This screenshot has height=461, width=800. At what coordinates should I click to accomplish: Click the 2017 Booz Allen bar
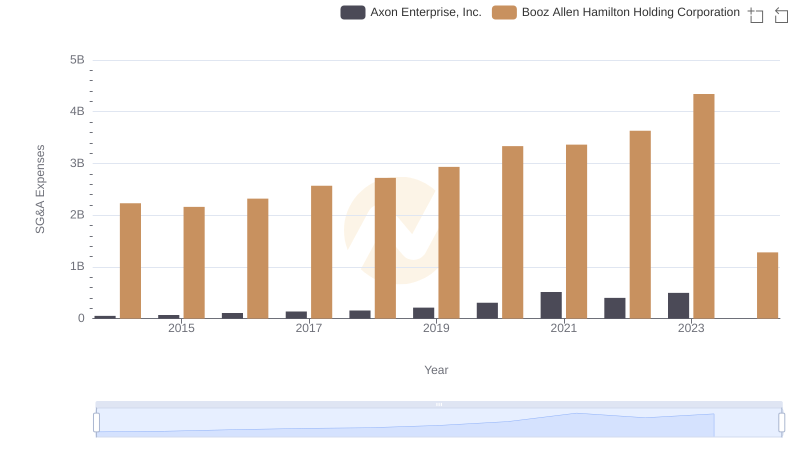click(x=321, y=252)
